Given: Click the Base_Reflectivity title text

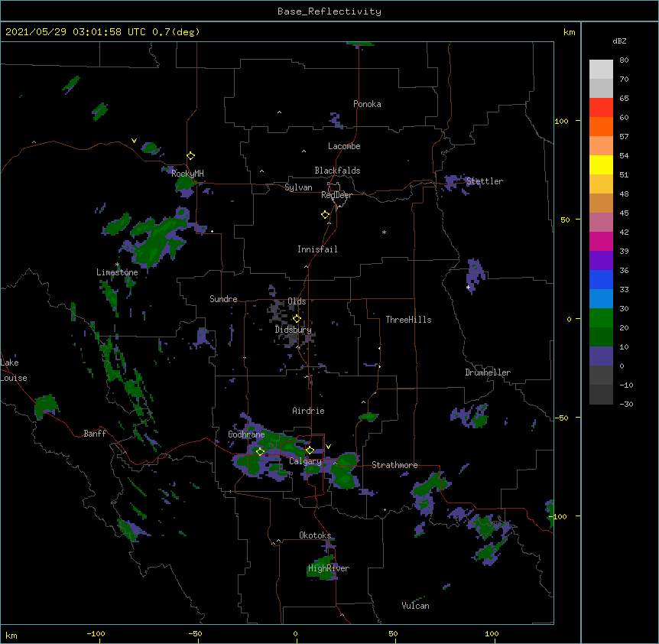Looking at the screenshot, I should 329,11.
